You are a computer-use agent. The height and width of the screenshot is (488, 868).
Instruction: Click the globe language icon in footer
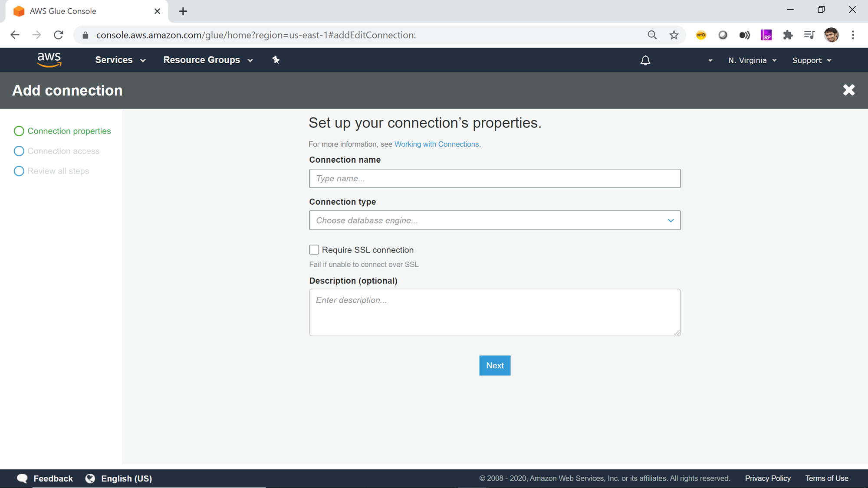[90, 478]
